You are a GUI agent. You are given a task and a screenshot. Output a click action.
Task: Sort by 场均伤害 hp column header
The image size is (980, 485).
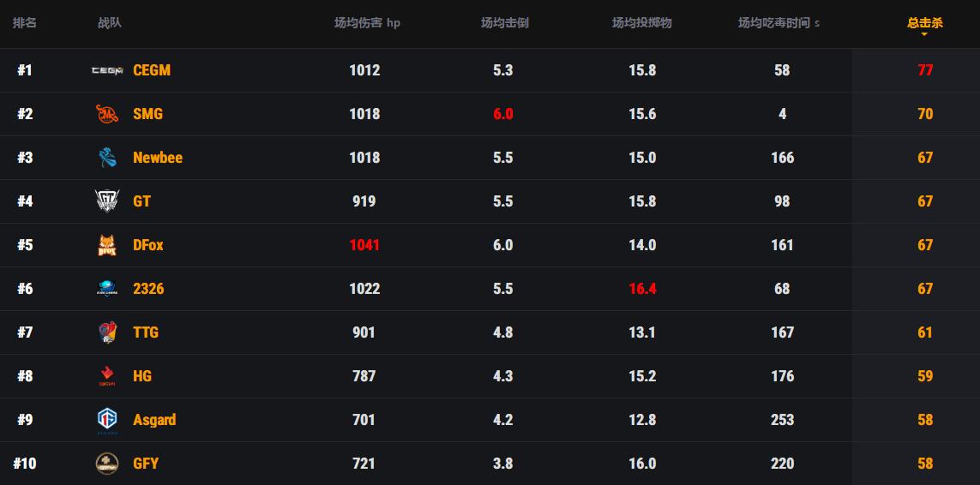tap(367, 23)
